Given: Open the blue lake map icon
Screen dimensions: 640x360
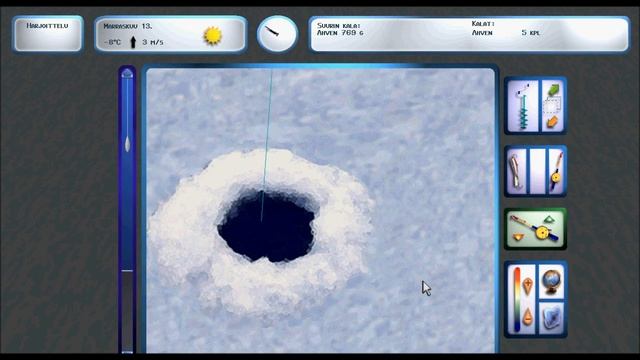Looking at the screenshot, I should click(551, 318).
